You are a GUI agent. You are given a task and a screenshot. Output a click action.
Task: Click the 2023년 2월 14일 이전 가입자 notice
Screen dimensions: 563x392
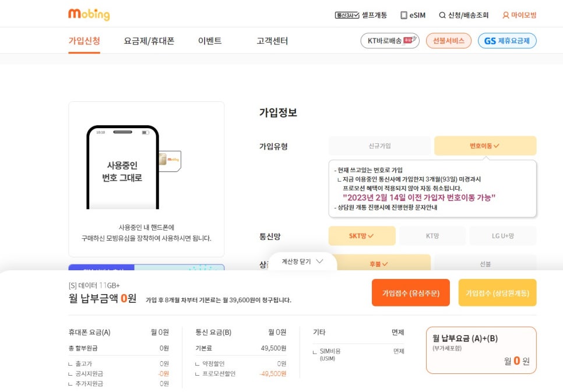[419, 197]
